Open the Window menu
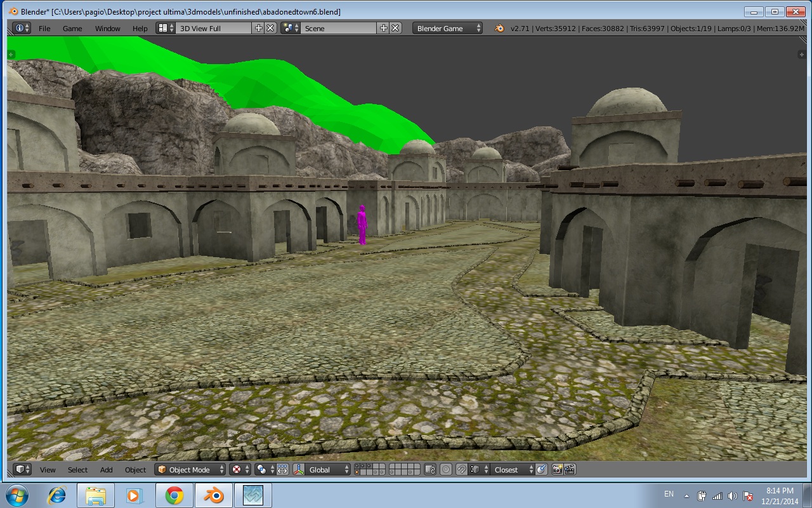Viewport: 812px width, 508px height. (108, 29)
